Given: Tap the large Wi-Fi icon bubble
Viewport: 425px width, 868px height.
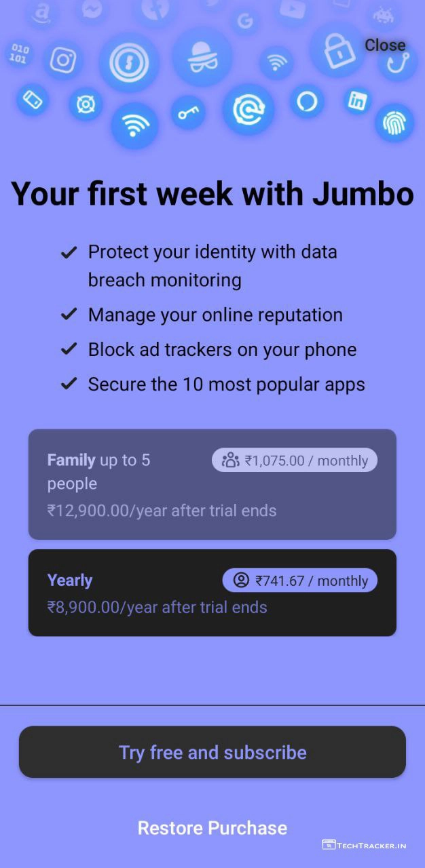Looking at the screenshot, I should click(134, 125).
